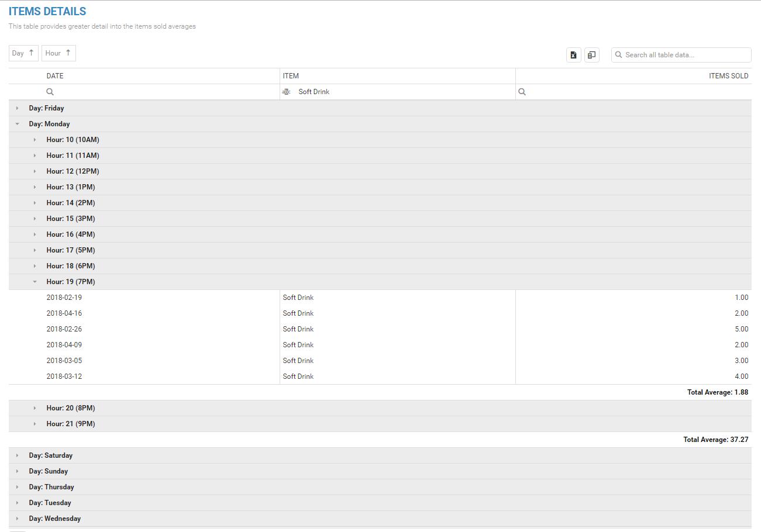Click the magnifier in the search box
Image resolution: width=761 pixels, height=532 pixels.
click(x=618, y=55)
